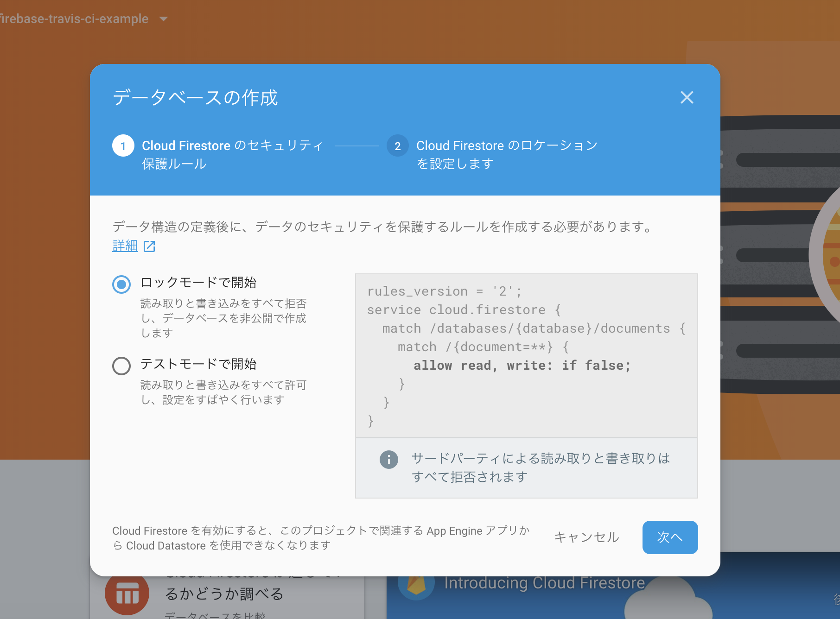Click the 読み取りと書き込みをすべて許可 description text
The image size is (840, 619).
pyautogui.click(x=223, y=392)
